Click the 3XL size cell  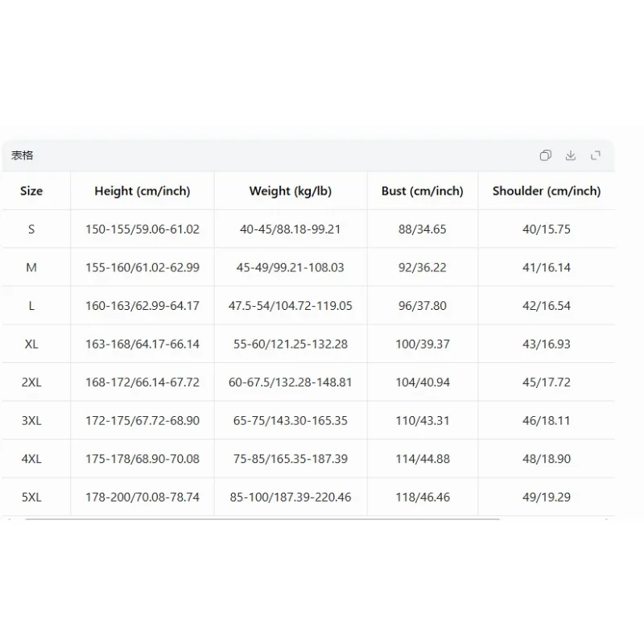[x=31, y=420]
